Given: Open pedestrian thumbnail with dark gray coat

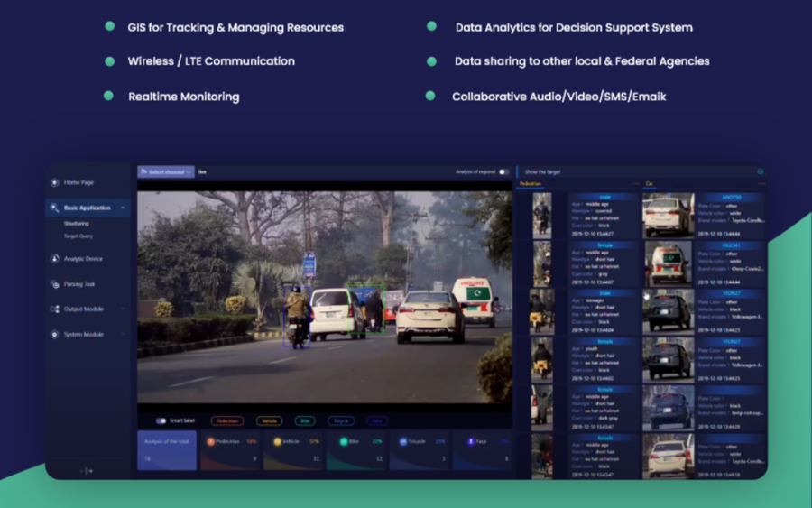Looking at the screenshot, I should click(x=541, y=408).
